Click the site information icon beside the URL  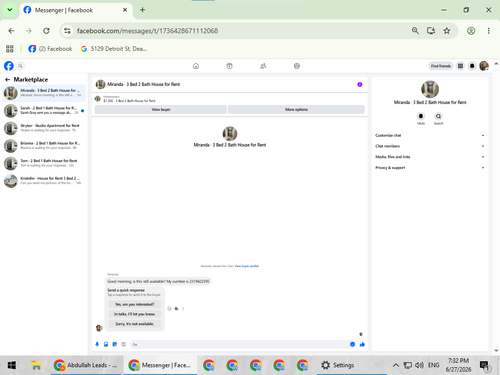pos(67,31)
